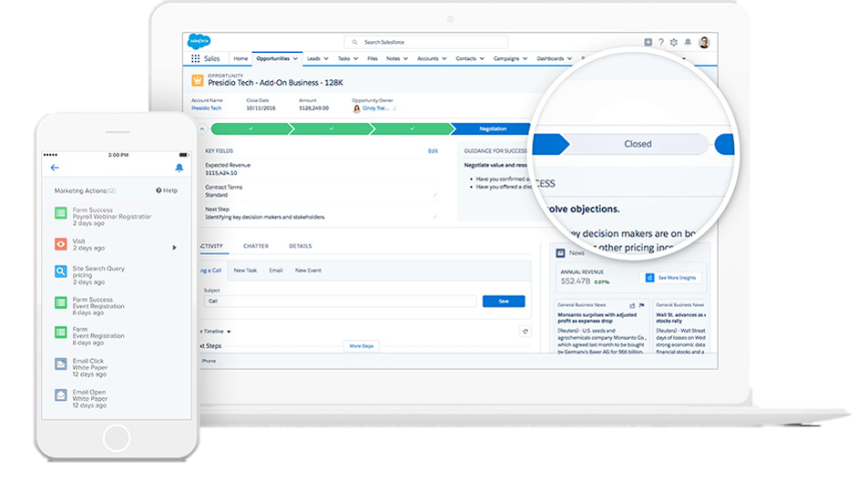
Task: Open the Presidio Tech account link
Action: (206, 108)
